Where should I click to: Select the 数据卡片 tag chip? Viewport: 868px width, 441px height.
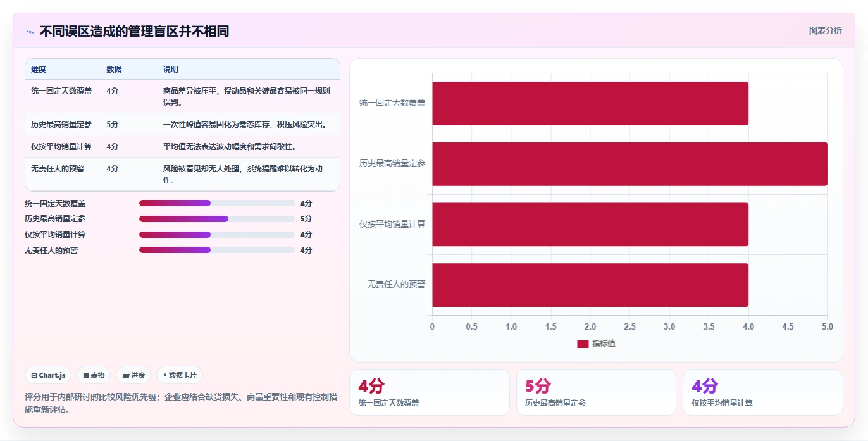[x=180, y=375]
